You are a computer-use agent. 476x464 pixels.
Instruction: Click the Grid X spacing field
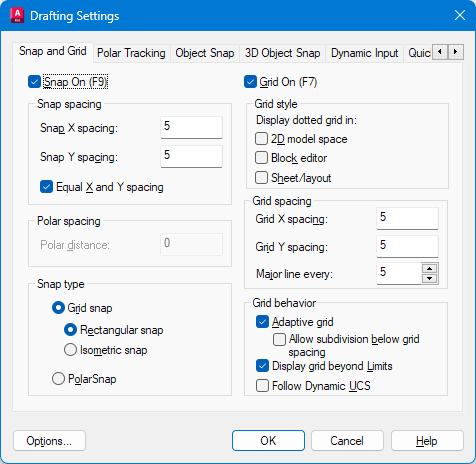(407, 218)
